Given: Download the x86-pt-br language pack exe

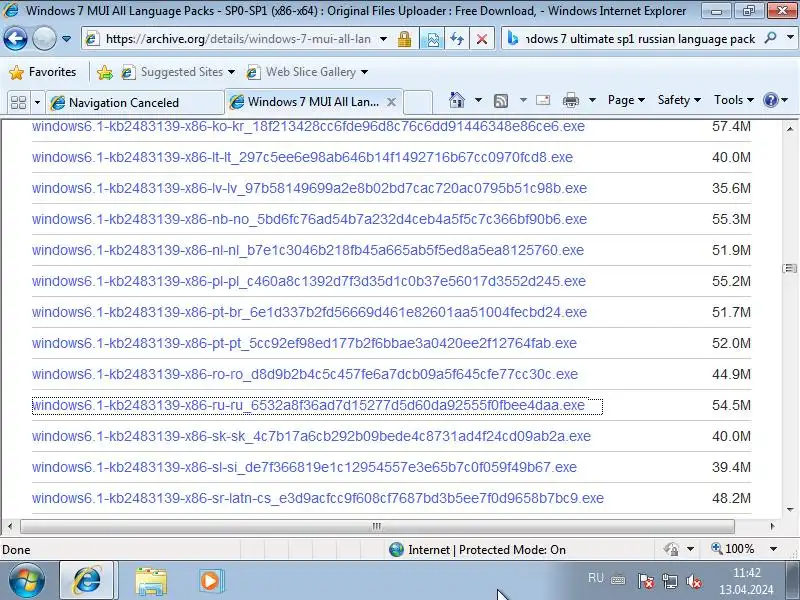Looking at the screenshot, I should [x=309, y=312].
